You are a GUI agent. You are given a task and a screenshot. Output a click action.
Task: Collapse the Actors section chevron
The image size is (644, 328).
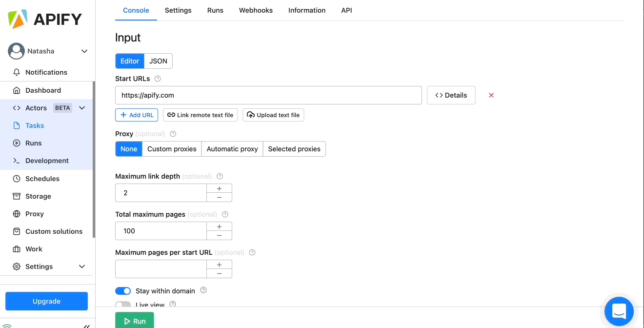82,108
